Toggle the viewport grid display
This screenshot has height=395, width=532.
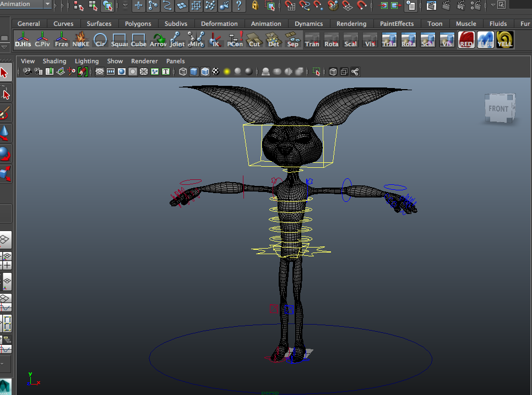pyautogui.click(x=100, y=72)
